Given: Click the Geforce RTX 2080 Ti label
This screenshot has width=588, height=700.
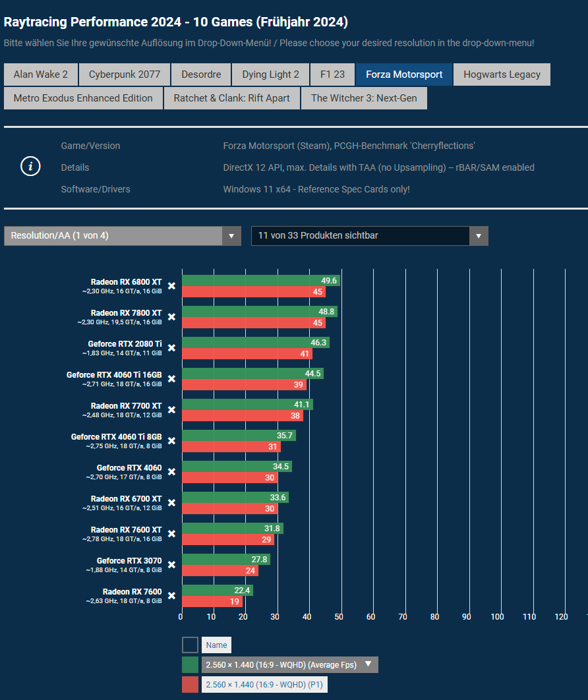Looking at the screenshot, I should pos(125,344).
